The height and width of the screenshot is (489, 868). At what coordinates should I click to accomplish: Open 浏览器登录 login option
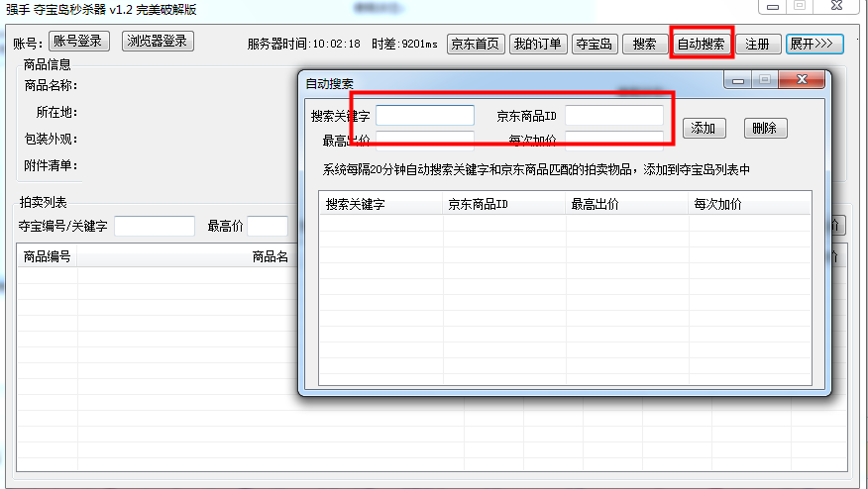tap(158, 42)
